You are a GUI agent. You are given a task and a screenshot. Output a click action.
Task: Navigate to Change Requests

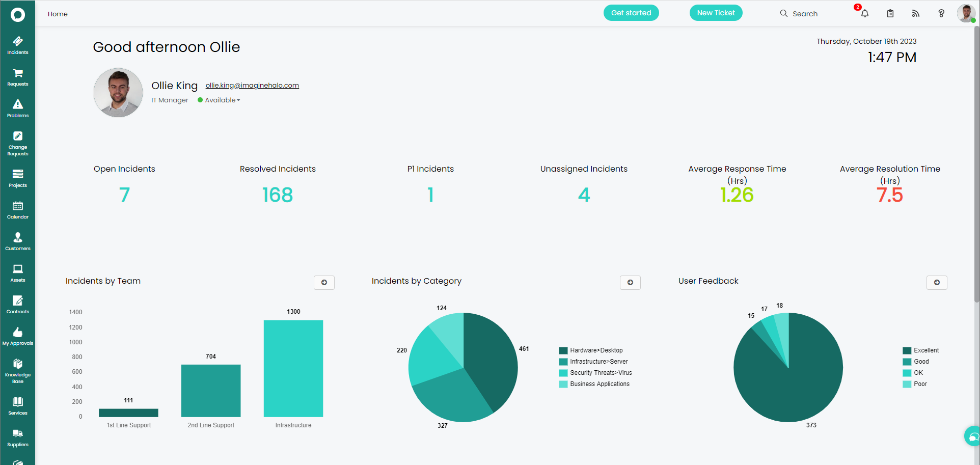click(18, 143)
